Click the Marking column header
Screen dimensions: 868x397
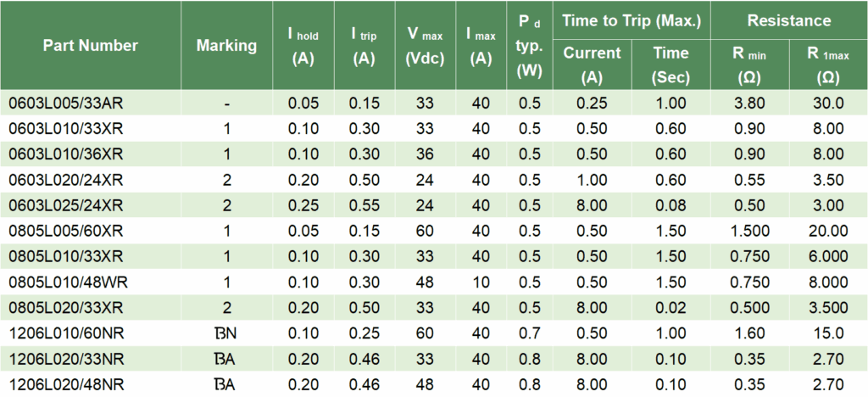(226, 46)
